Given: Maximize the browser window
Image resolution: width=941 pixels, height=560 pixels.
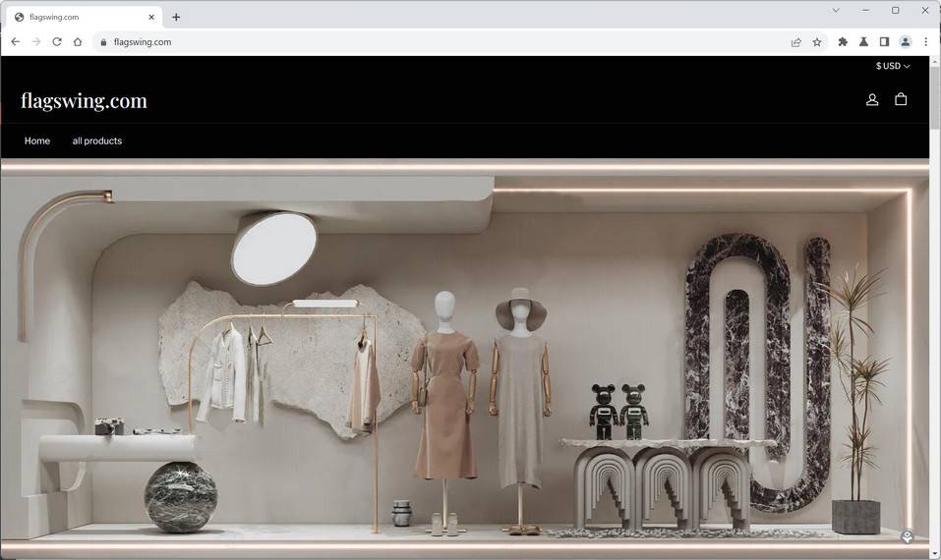Looking at the screenshot, I should (x=896, y=10).
